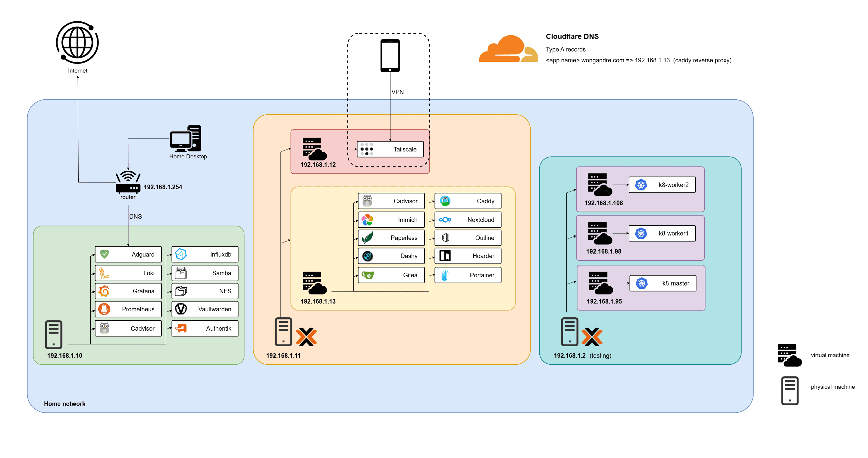Select the 192.168.1.254 router address label

tap(163, 187)
